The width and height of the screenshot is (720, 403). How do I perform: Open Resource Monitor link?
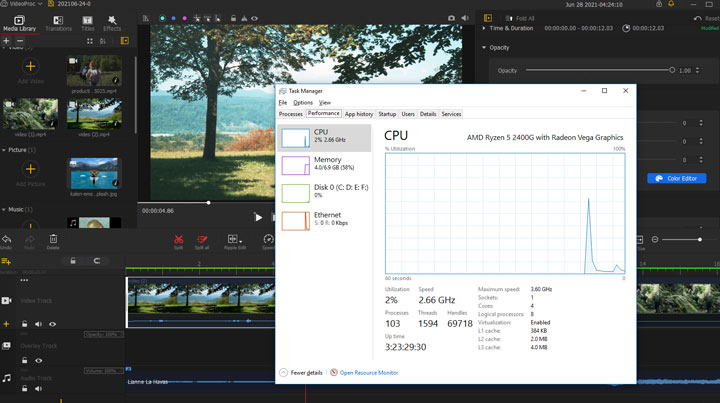(x=368, y=372)
